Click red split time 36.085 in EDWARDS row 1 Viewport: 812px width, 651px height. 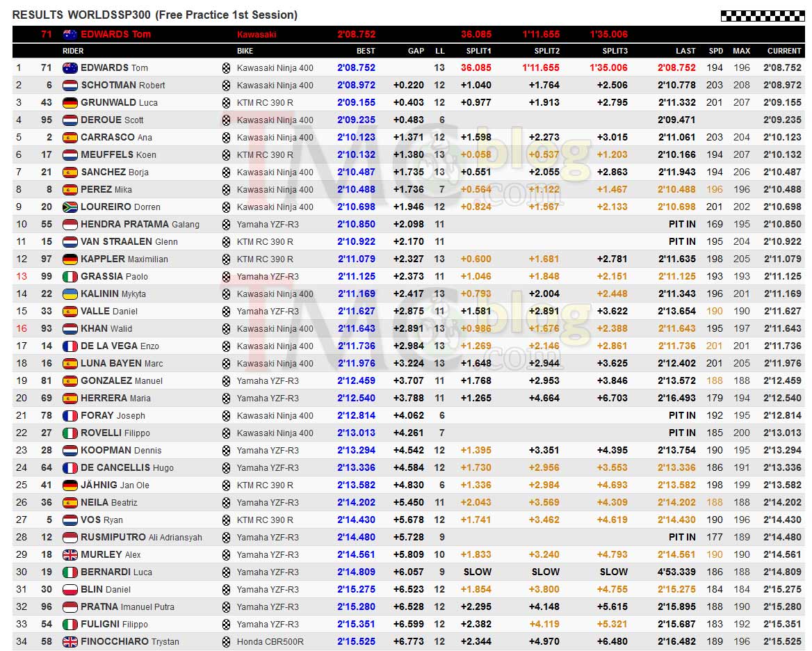(x=476, y=68)
